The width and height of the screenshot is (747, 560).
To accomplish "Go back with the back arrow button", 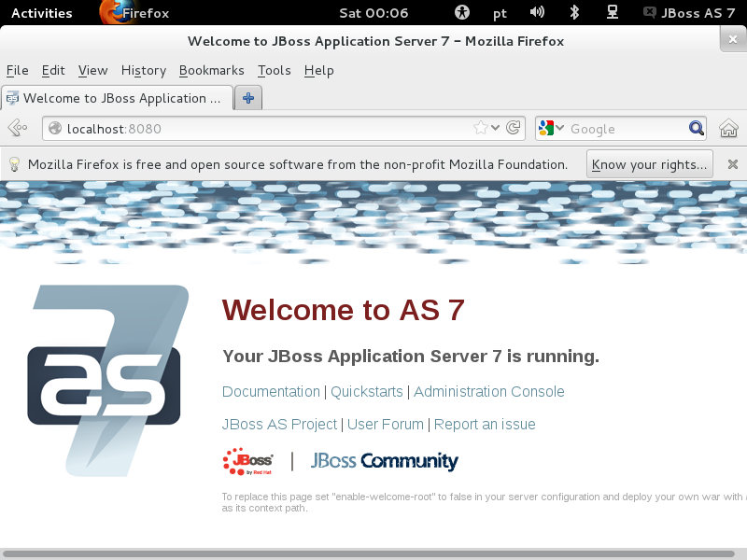I will pos(18,128).
